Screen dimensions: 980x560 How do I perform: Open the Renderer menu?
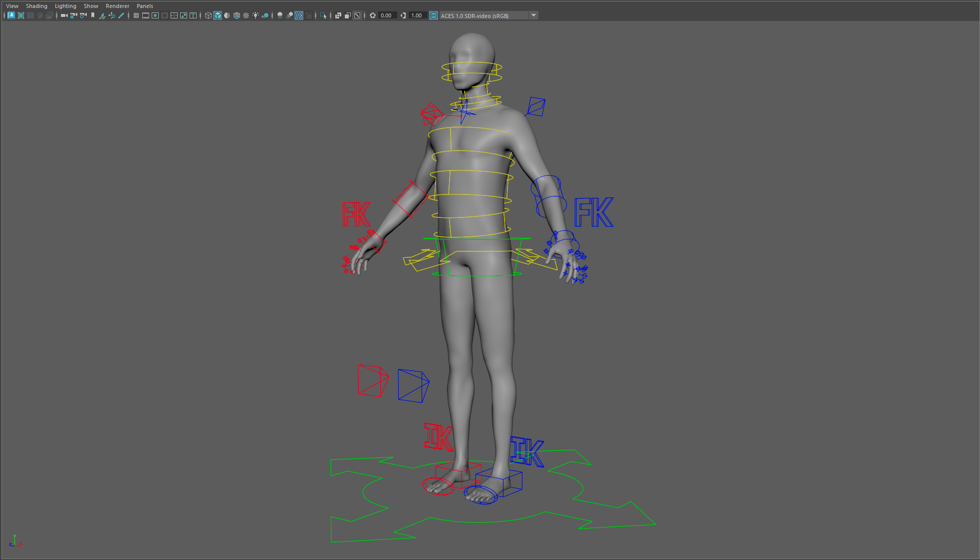(x=118, y=5)
